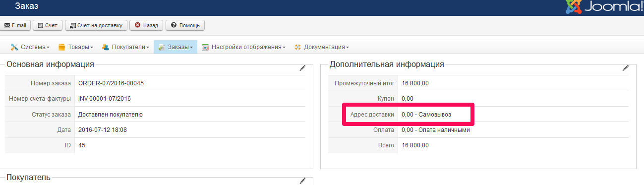
Task: Expand the Документация dropdown
Action: tap(321, 47)
